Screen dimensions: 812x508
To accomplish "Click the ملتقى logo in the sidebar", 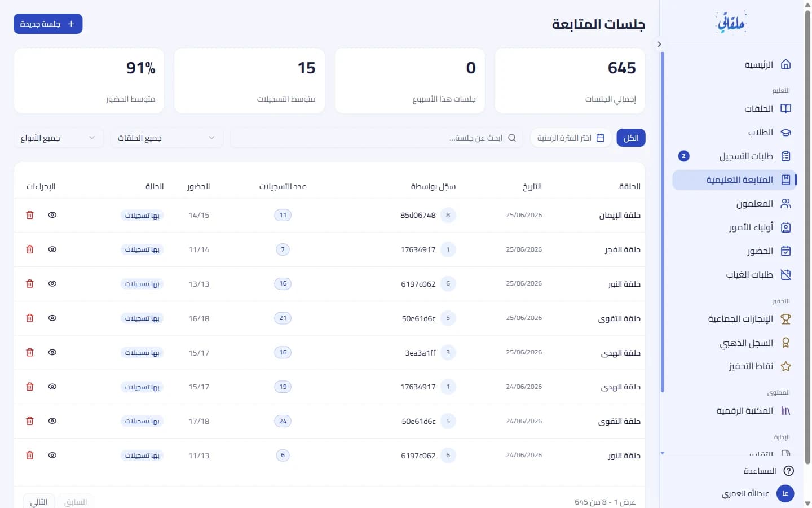I will (731, 23).
